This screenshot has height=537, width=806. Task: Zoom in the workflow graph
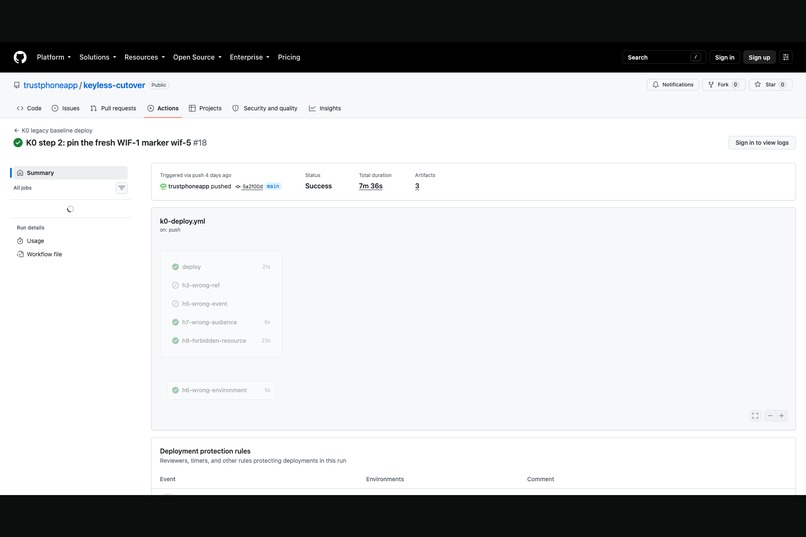click(781, 416)
